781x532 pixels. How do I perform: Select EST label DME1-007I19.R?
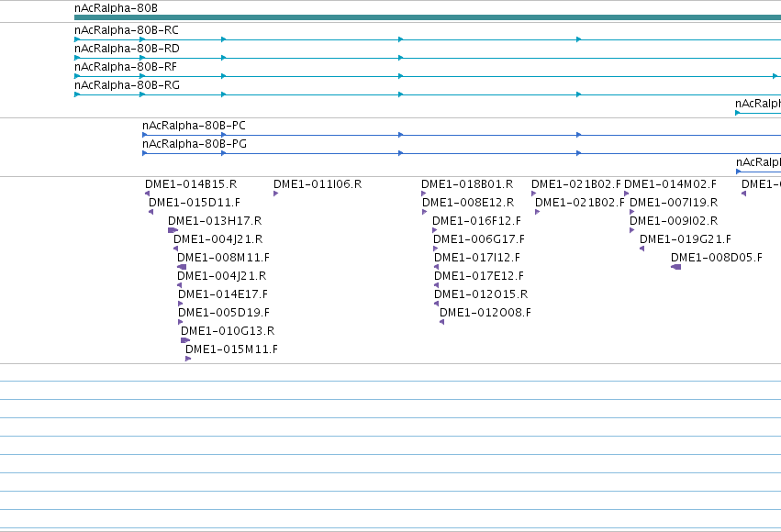pyautogui.click(x=674, y=203)
